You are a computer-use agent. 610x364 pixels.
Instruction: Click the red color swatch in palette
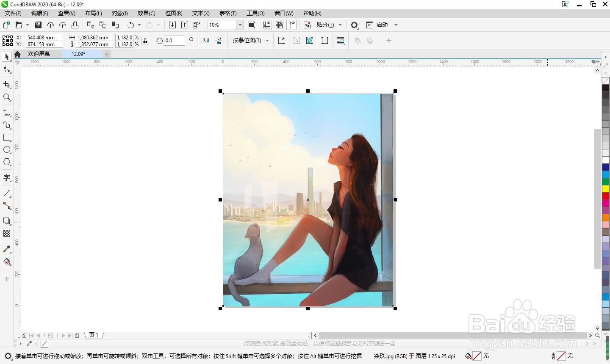[x=606, y=196]
